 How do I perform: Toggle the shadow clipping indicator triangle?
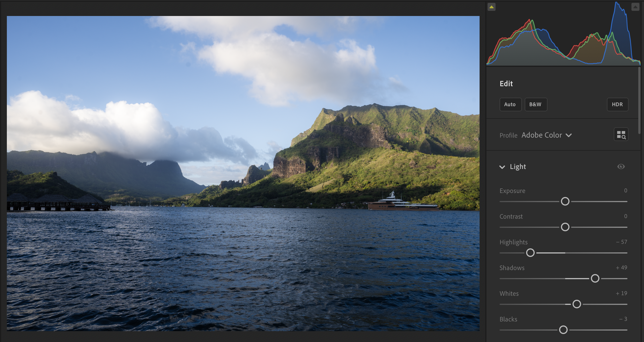[x=491, y=7]
